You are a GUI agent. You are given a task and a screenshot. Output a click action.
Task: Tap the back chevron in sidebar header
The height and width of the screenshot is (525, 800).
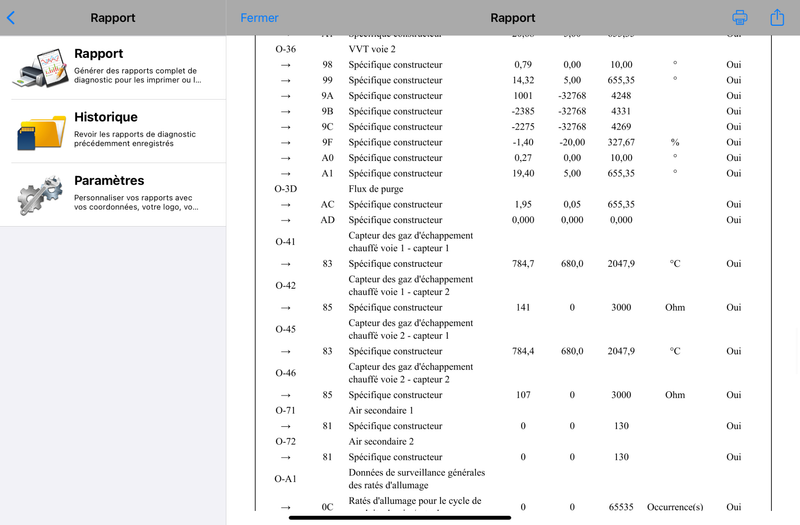pos(11,18)
